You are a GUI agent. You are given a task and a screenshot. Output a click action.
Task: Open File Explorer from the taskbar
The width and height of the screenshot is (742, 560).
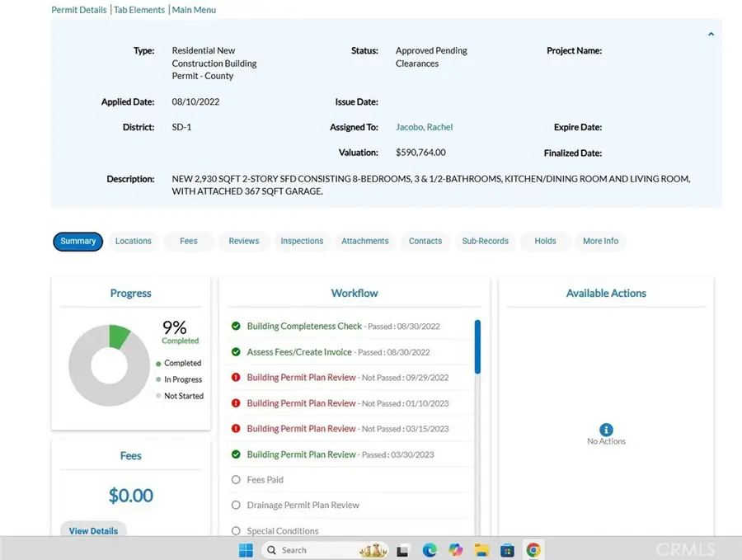pos(481,550)
